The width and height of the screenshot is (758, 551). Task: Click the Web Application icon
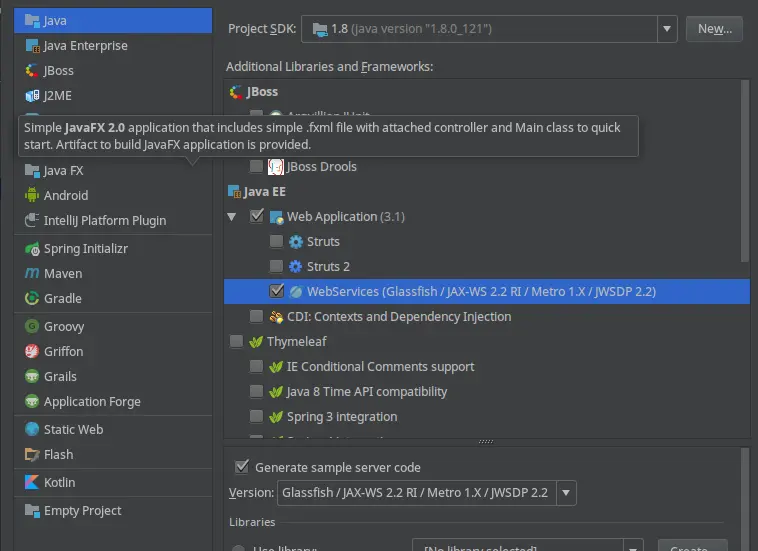point(277,217)
